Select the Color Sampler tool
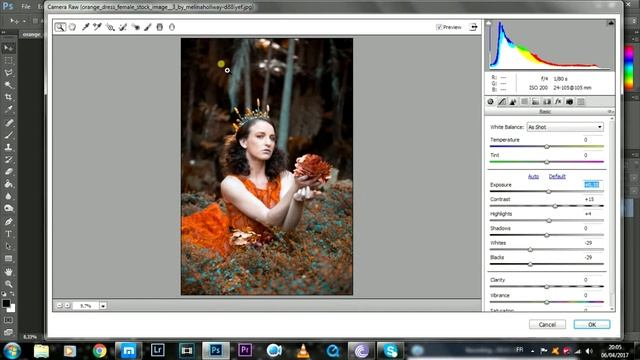640x360 pixels. [97, 27]
